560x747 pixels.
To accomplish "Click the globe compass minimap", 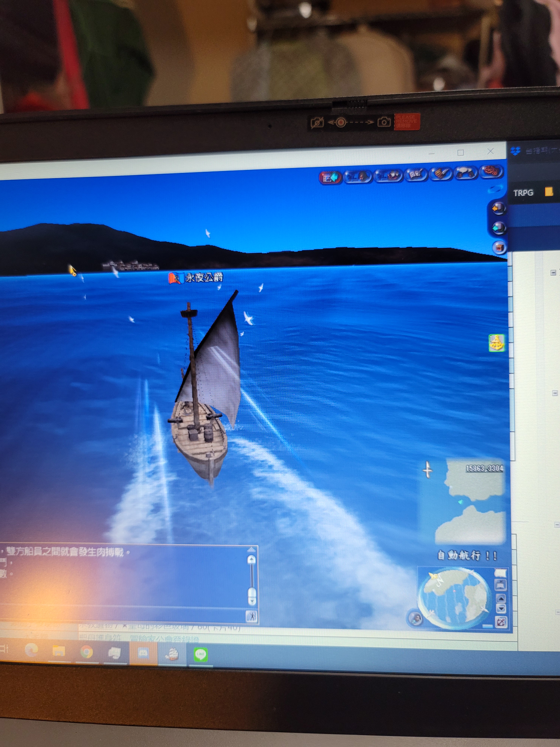I will pos(454,598).
